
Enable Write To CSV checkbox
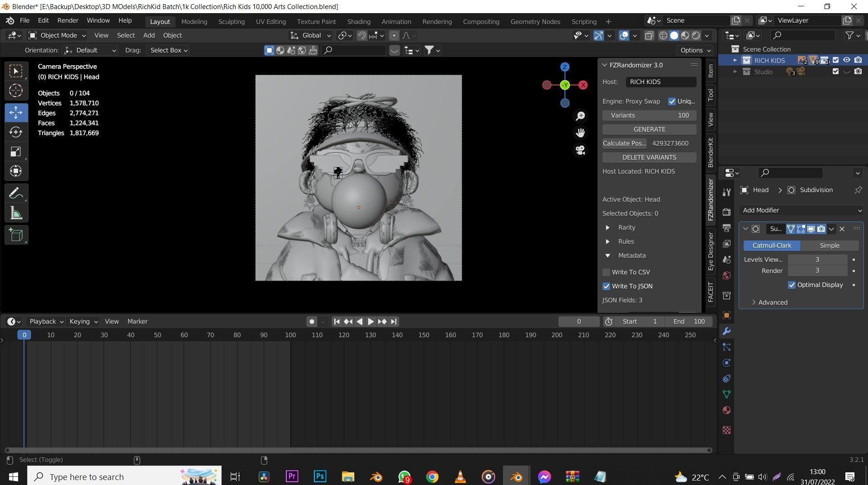606,272
